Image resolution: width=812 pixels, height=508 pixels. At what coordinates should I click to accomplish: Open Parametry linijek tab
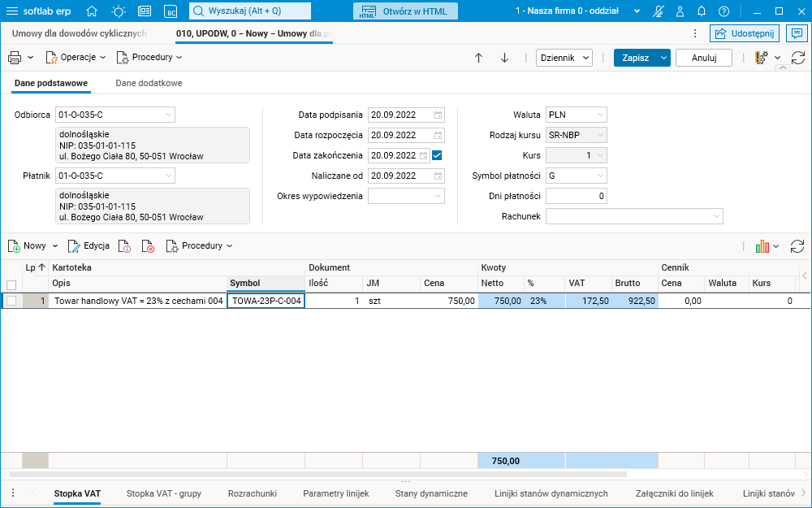[336, 493]
